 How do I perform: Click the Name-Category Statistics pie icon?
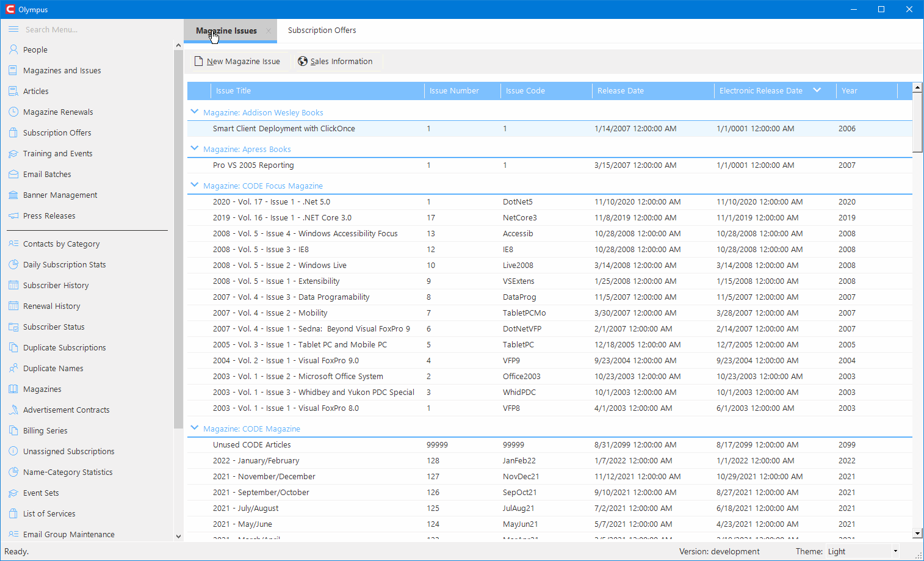pyautogui.click(x=13, y=472)
